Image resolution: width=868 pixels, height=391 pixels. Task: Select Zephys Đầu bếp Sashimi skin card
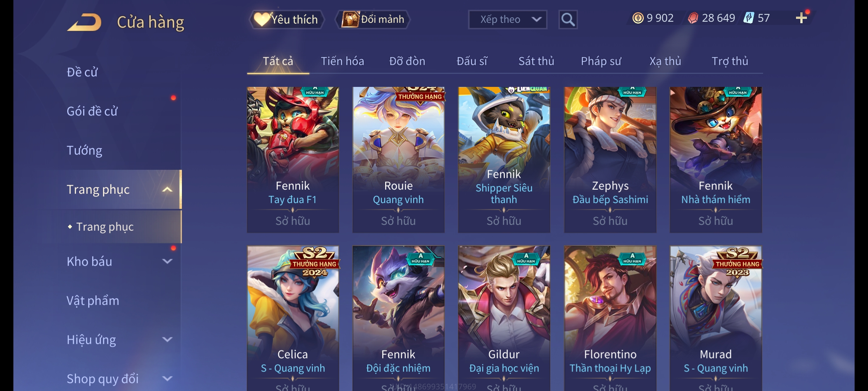[610, 160]
